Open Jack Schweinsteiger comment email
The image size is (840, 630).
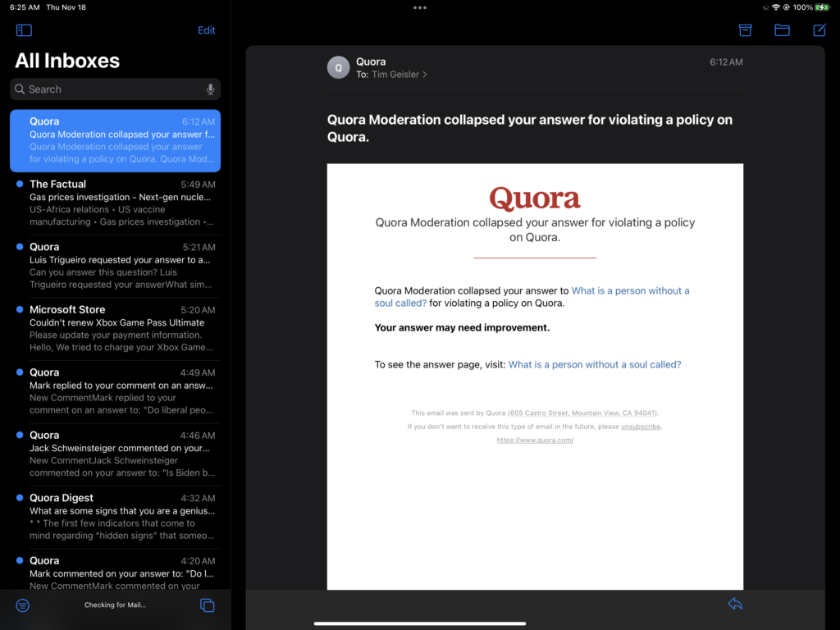coord(115,454)
